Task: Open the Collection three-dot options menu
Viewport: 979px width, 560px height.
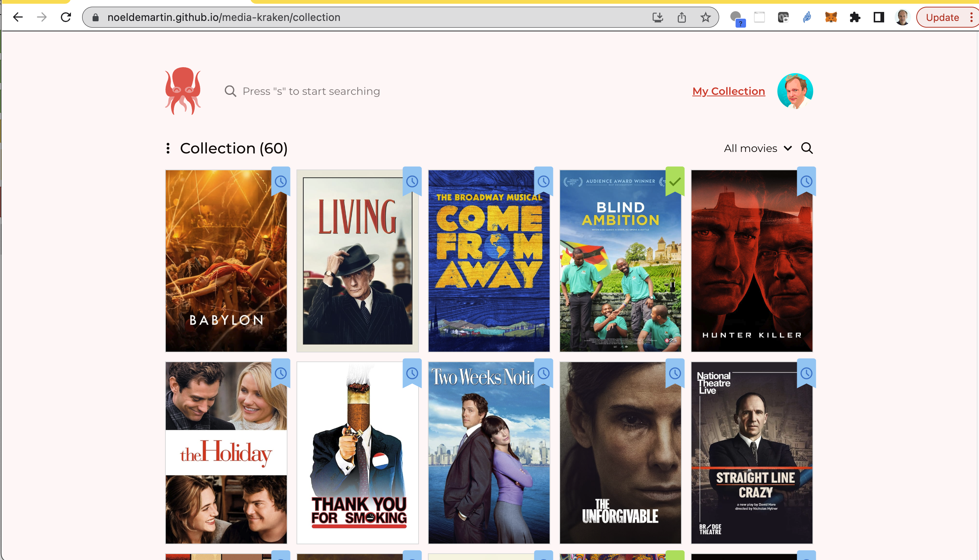Action: 168,148
